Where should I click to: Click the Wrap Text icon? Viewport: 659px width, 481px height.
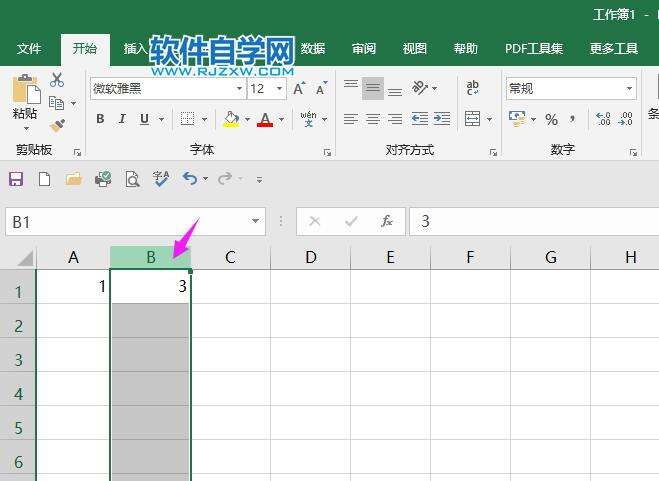[x=472, y=88]
